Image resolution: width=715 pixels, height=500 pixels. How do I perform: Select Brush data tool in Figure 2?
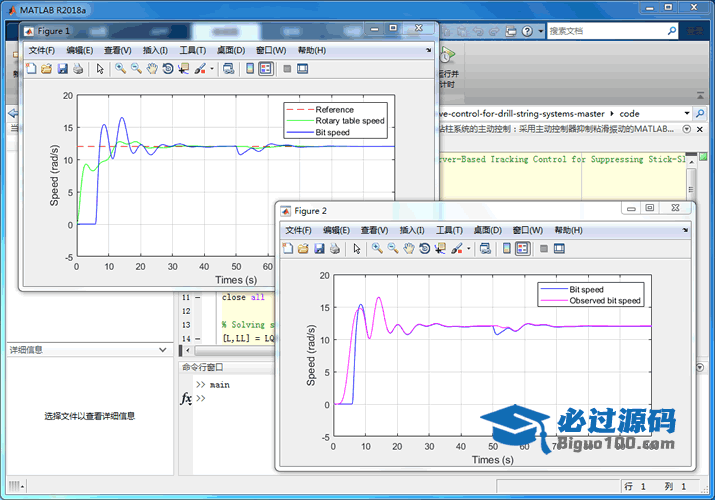456,248
